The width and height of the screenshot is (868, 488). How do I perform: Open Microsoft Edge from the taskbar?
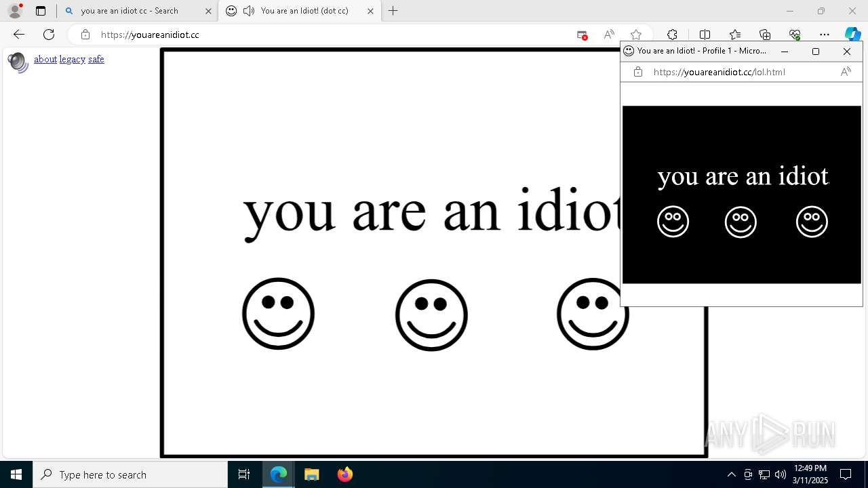(x=279, y=474)
